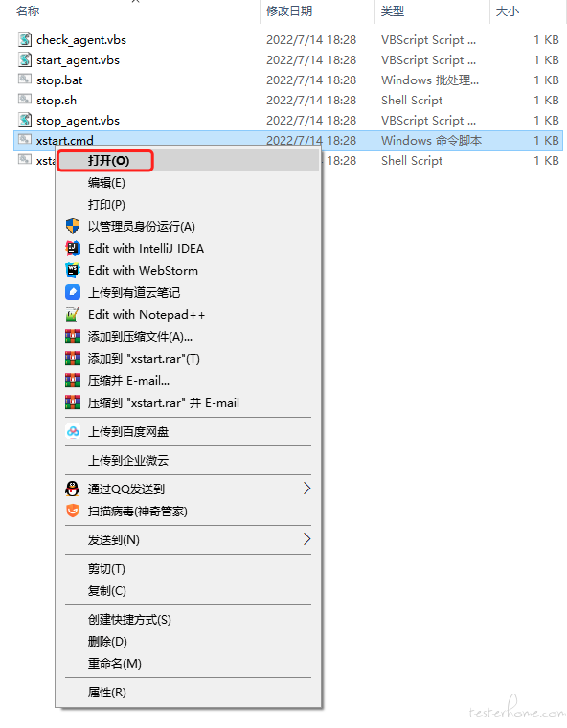The image size is (567, 728).
Task: Click the Youdao cloud note icon
Action: click(73, 292)
